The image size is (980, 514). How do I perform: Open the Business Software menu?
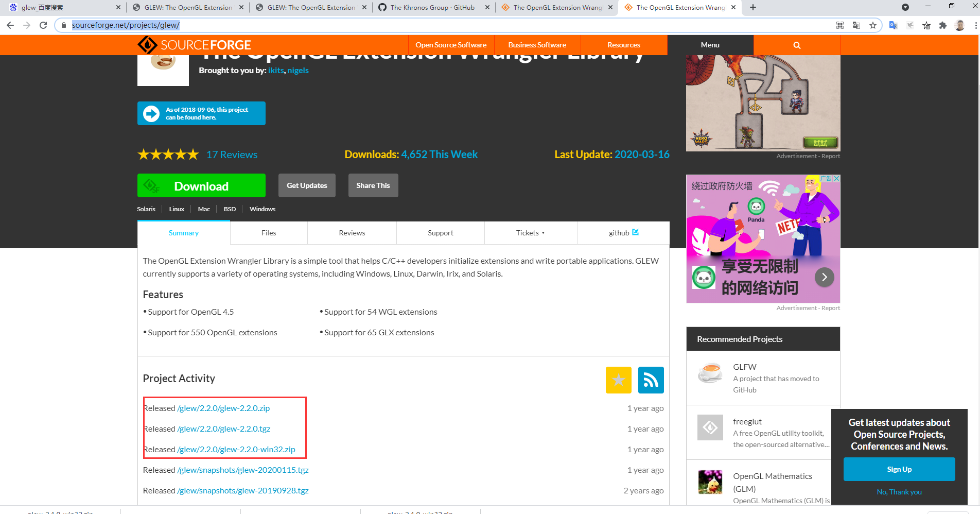tap(537, 45)
